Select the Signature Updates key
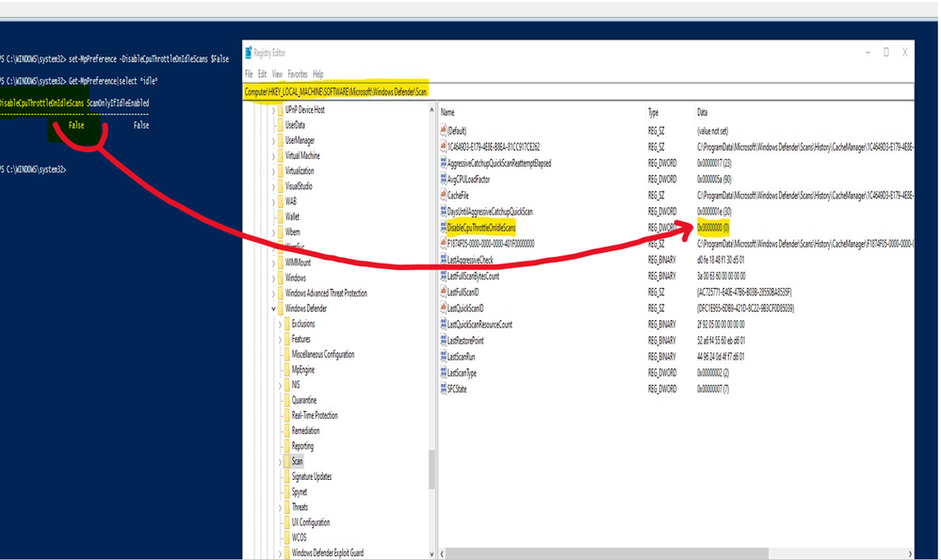Image resolution: width=941 pixels, height=560 pixels. tap(312, 476)
